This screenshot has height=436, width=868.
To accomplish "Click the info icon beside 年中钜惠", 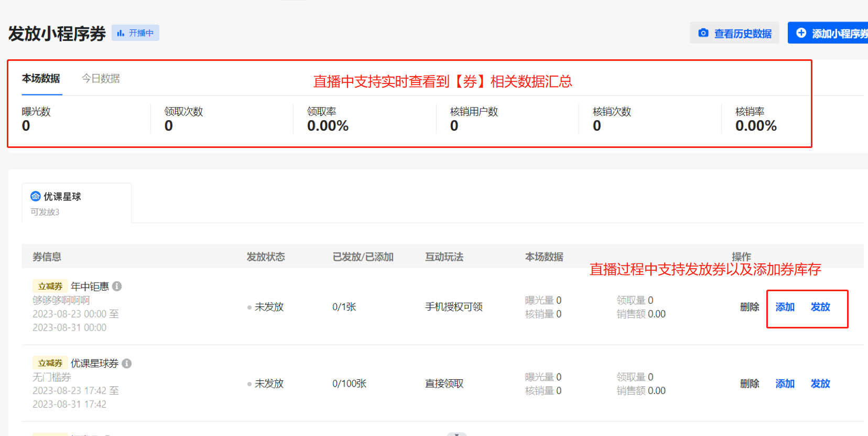I will point(117,286).
